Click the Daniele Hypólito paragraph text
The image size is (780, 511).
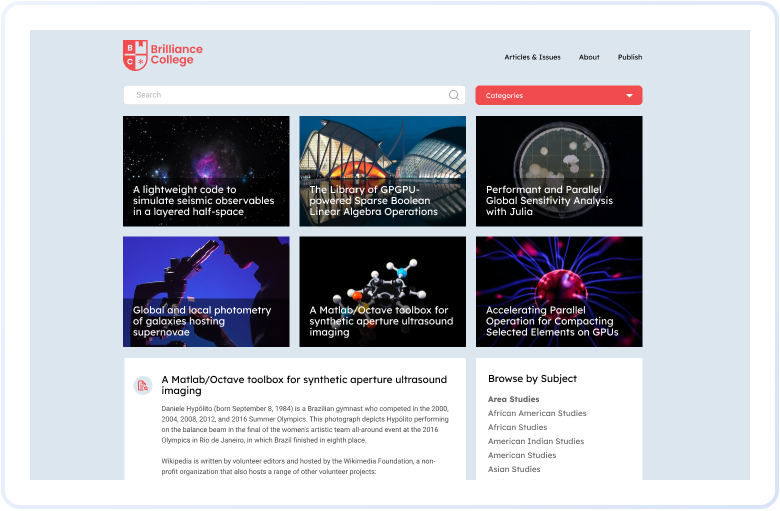pyautogui.click(x=305, y=424)
